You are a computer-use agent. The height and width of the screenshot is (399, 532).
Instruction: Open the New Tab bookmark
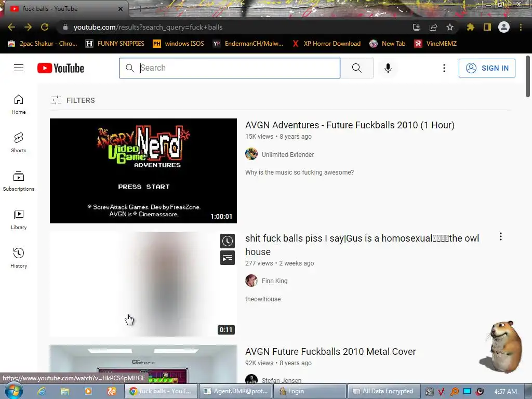pyautogui.click(x=388, y=44)
